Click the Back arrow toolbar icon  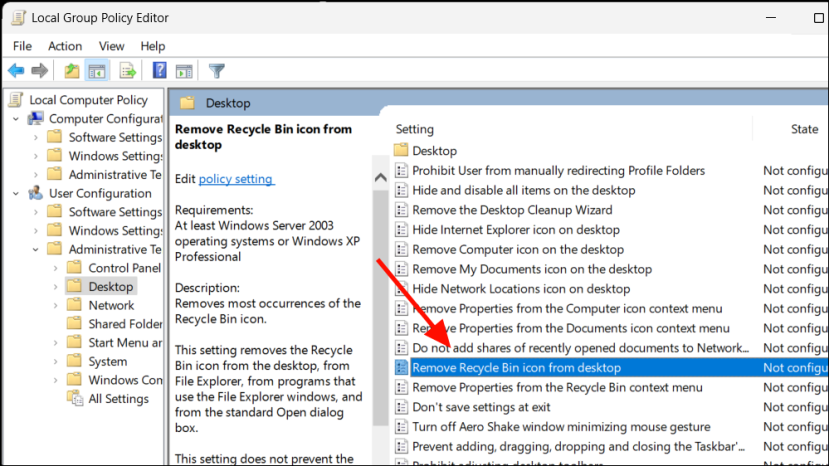16,70
